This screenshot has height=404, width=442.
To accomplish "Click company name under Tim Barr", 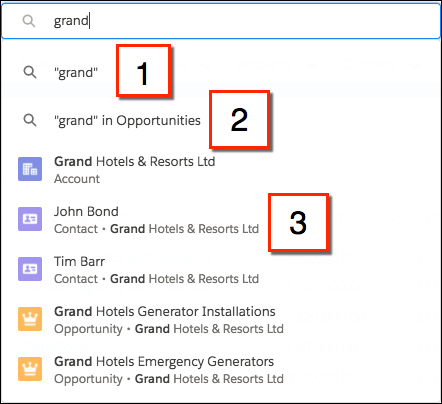I will coord(185,279).
